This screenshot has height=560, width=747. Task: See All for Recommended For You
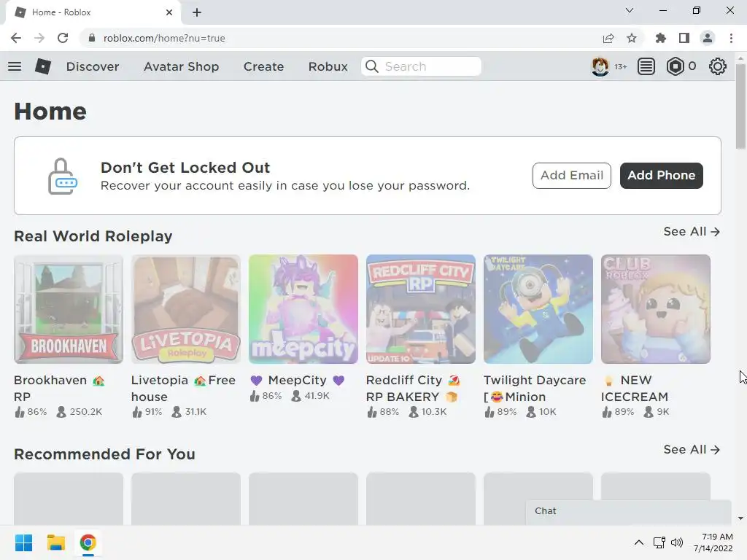pyautogui.click(x=692, y=449)
